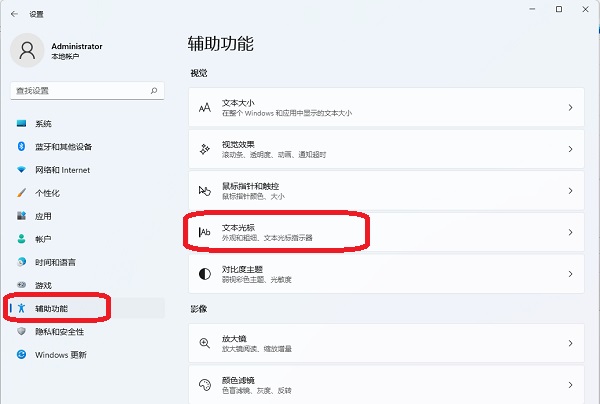Click the 文本大小 AA icon
600x404 pixels.
[204, 107]
